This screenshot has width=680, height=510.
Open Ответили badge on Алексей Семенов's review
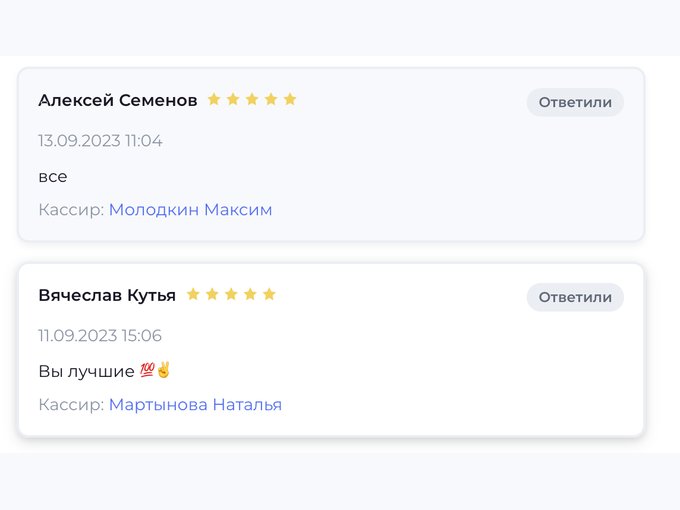[575, 102]
